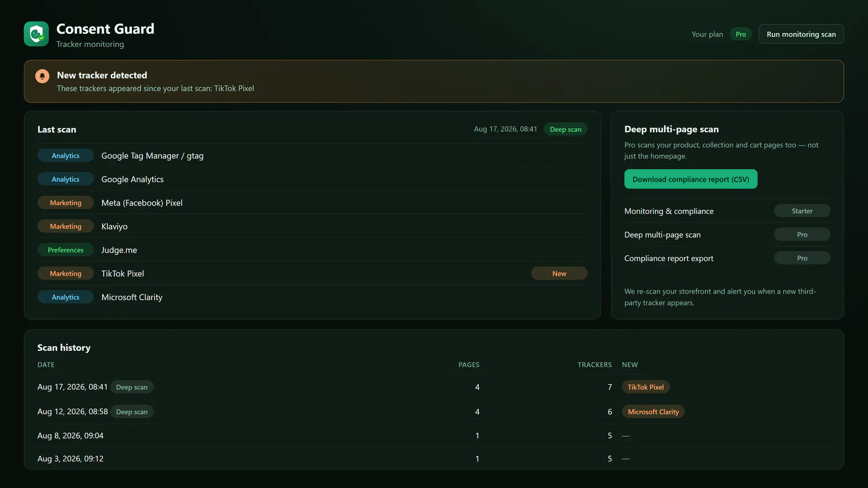Select the "Aug 8, 2026, 09:04" scan history date
868x488 pixels.
coord(71,435)
